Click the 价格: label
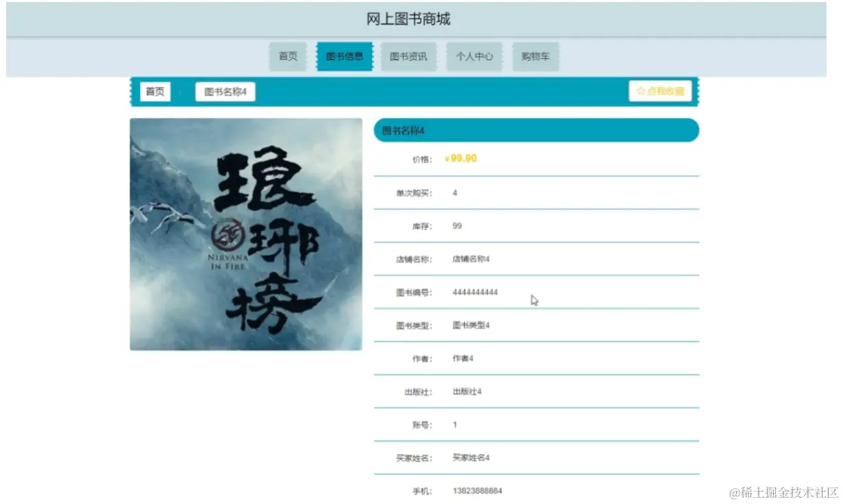This screenshot has width=843, height=504. [x=422, y=160]
